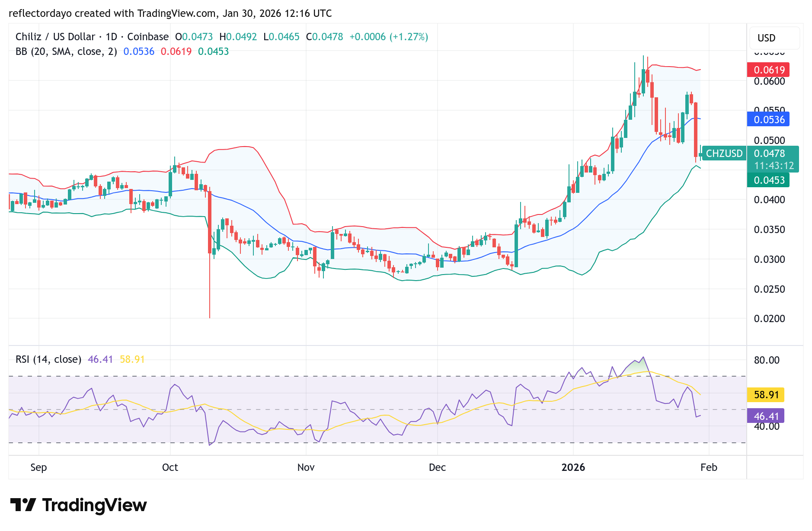Image resolution: width=812 pixels, height=531 pixels.
Task: Click the 2026 label on time axis
Action: [x=573, y=467]
